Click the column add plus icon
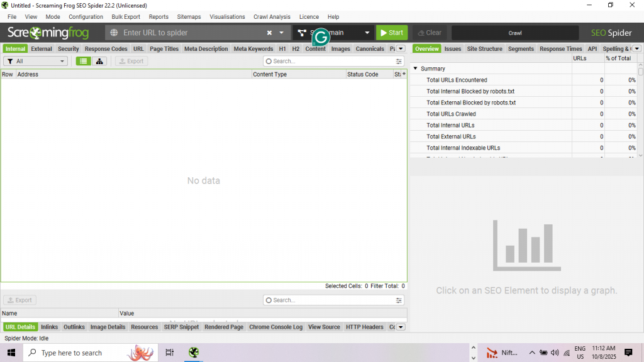The height and width of the screenshot is (362, 644). pyautogui.click(x=403, y=74)
